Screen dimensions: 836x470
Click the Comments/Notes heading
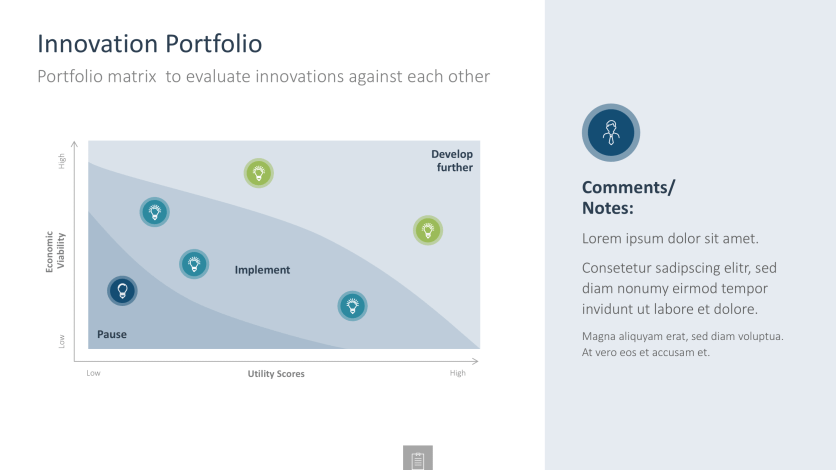pos(628,198)
